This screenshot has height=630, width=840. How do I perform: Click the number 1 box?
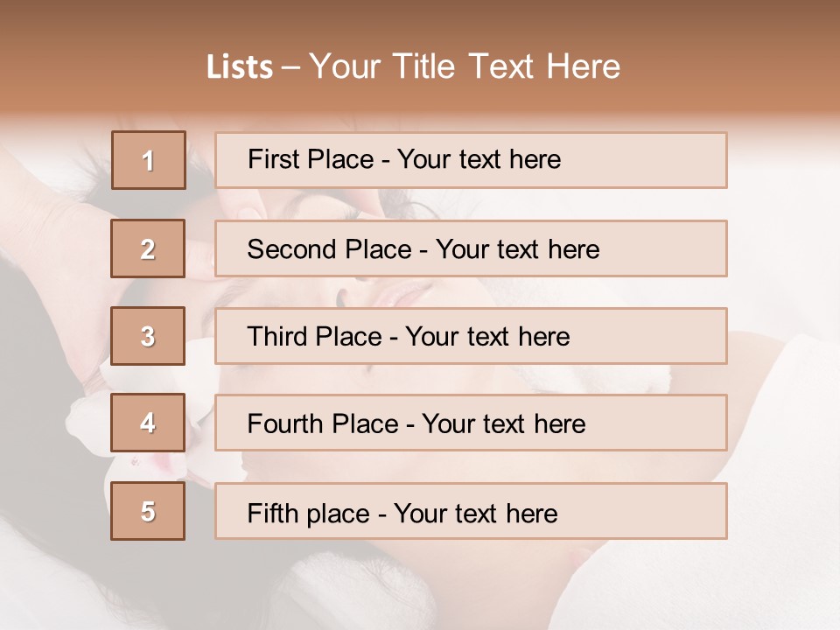(x=148, y=160)
